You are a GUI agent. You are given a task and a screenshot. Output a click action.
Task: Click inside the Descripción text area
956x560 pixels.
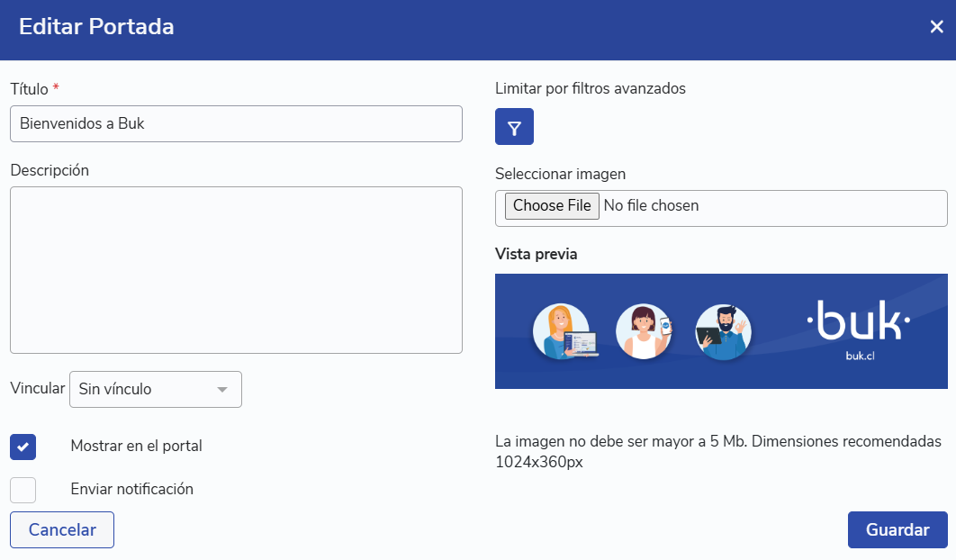pos(236,270)
